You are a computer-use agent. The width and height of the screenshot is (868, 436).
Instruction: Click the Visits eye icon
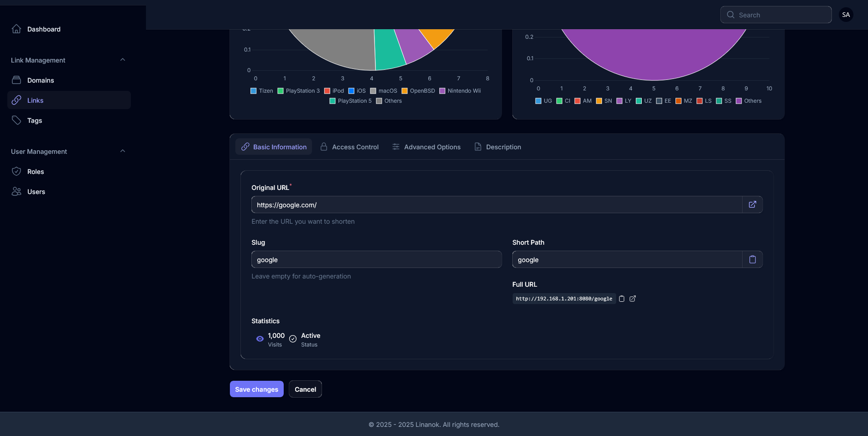coord(260,339)
